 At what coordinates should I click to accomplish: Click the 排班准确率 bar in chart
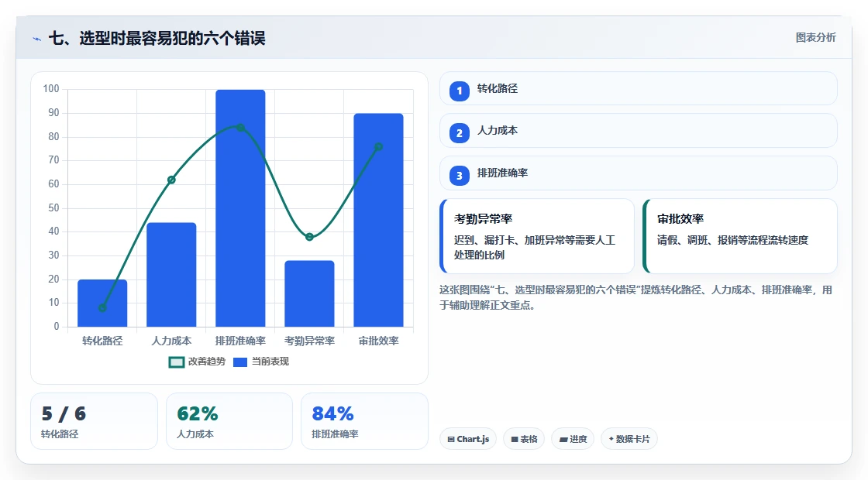tap(240, 208)
